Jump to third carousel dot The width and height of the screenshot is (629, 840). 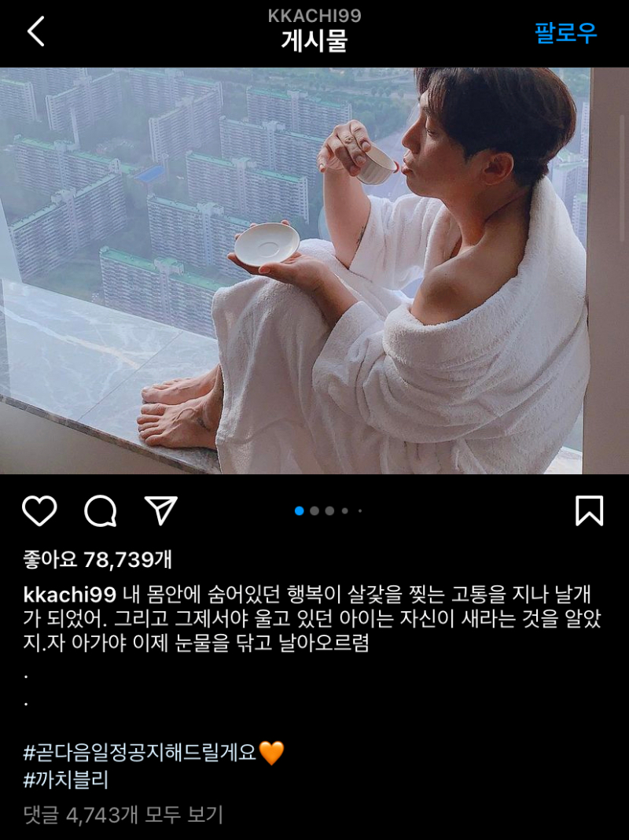[329, 511]
